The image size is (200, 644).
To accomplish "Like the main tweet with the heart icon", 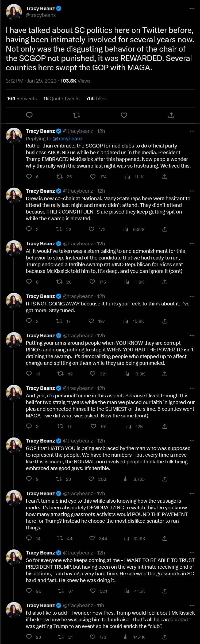I will tap(124, 115).
